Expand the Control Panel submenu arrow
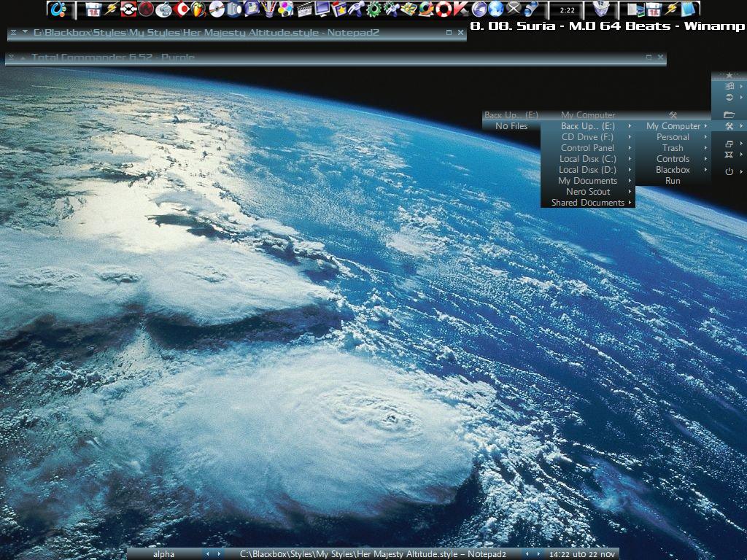The height and width of the screenshot is (560, 747). coord(630,148)
